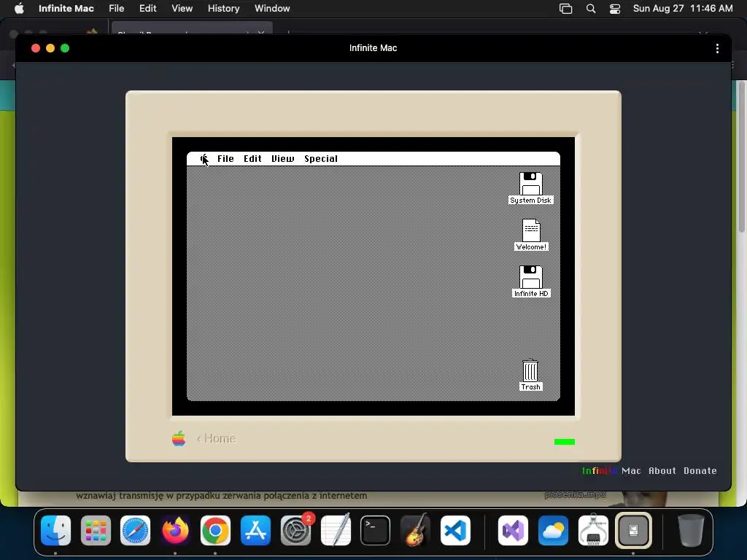Open the Infinite Mac footer link
The width and height of the screenshot is (747, 560).
611,470
